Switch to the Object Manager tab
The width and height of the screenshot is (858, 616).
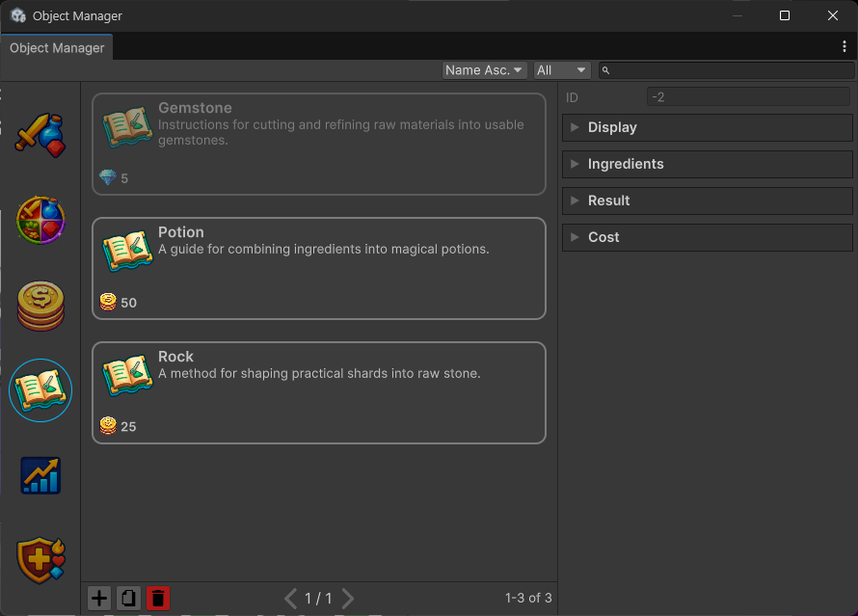click(x=57, y=48)
